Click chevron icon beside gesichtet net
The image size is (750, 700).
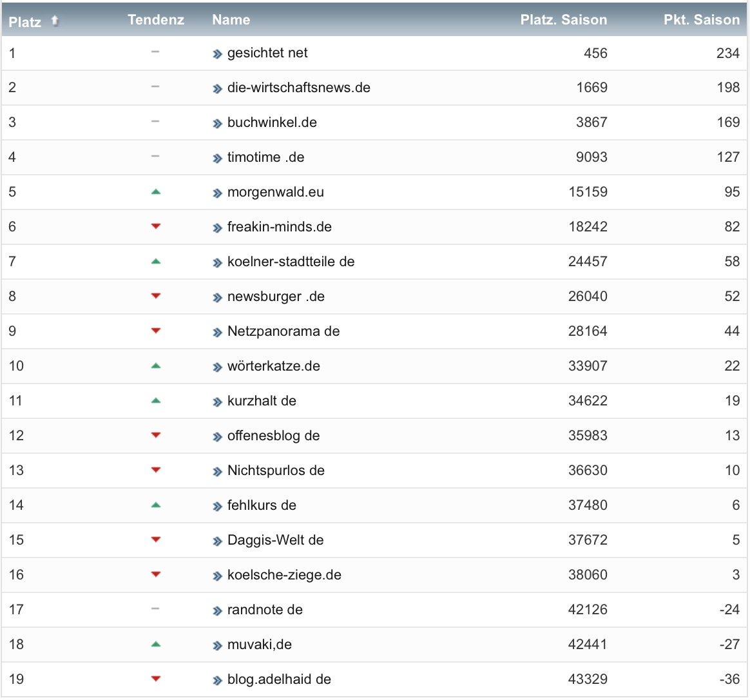(218, 54)
